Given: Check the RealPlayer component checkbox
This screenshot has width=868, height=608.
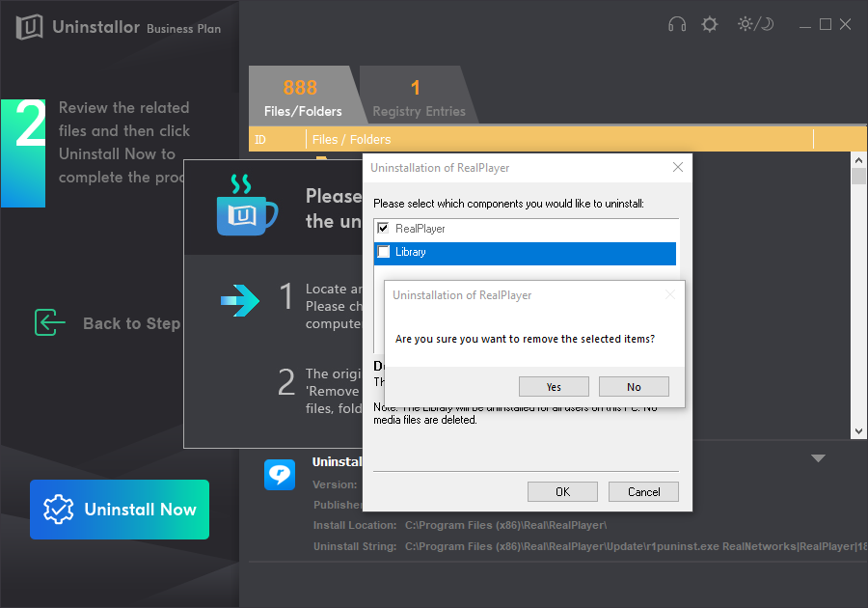Looking at the screenshot, I should (383, 228).
